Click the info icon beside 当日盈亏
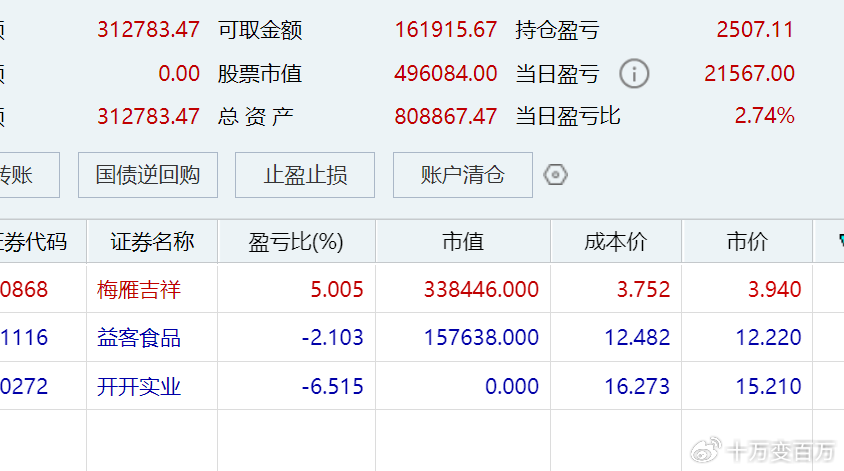The image size is (844, 471). tap(634, 74)
